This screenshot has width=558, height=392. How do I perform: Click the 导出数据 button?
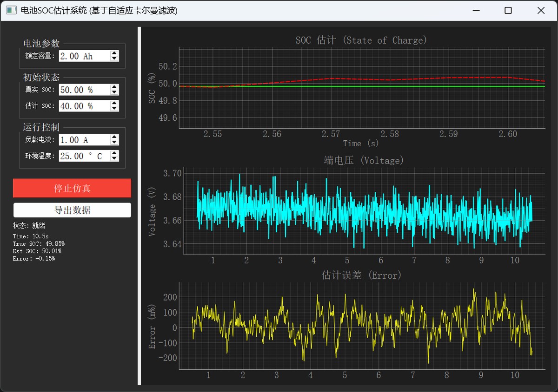click(x=72, y=210)
